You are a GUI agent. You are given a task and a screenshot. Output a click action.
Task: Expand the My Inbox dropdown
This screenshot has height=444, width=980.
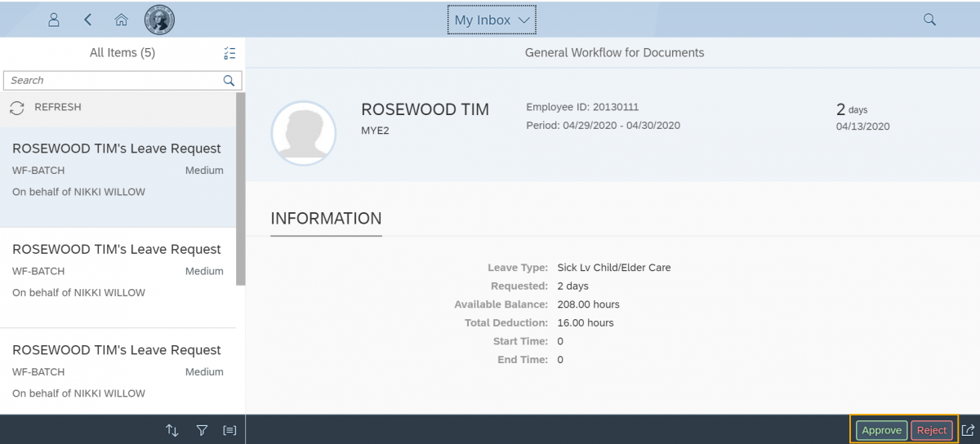point(492,20)
